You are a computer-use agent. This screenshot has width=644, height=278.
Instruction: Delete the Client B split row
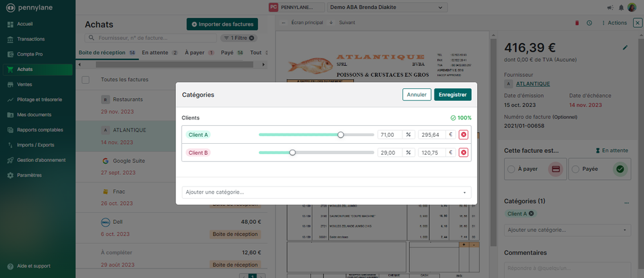pos(463,153)
